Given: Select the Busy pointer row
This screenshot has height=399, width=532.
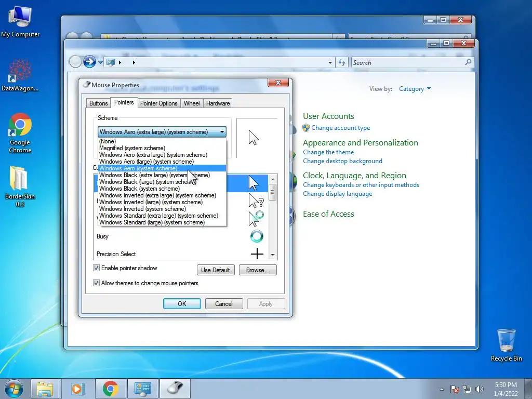Looking at the screenshot, I should [x=181, y=236].
